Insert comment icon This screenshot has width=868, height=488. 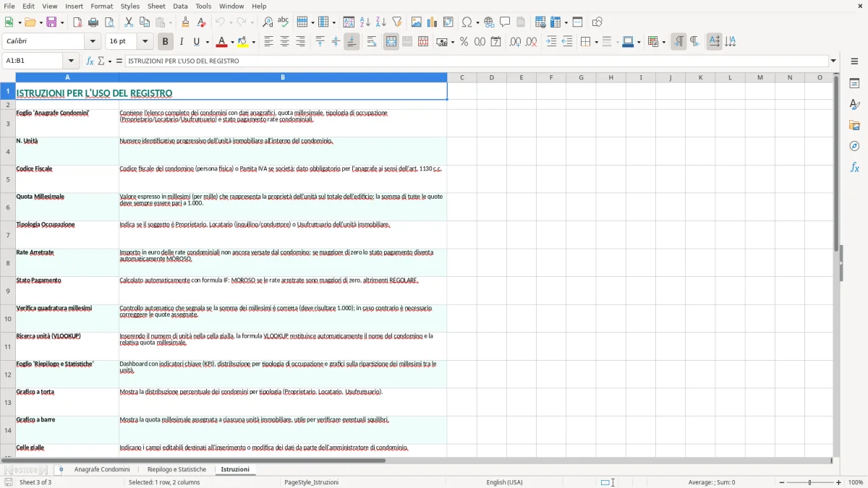pos(505,22)
